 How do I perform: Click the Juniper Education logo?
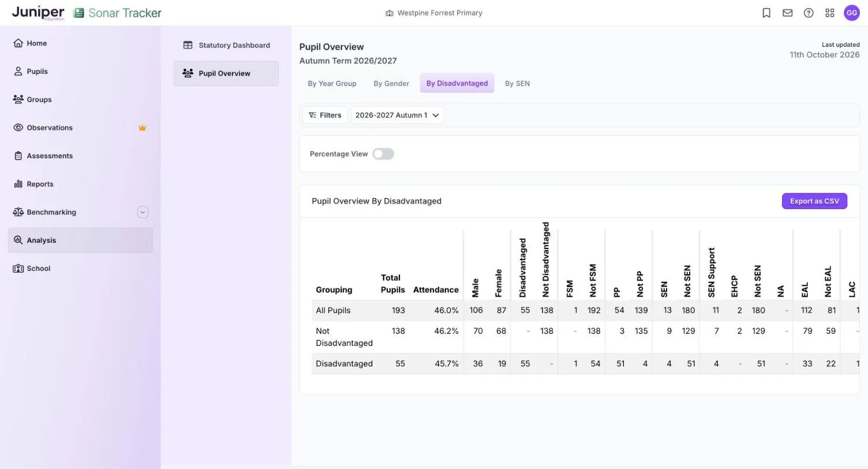point(38,13)
